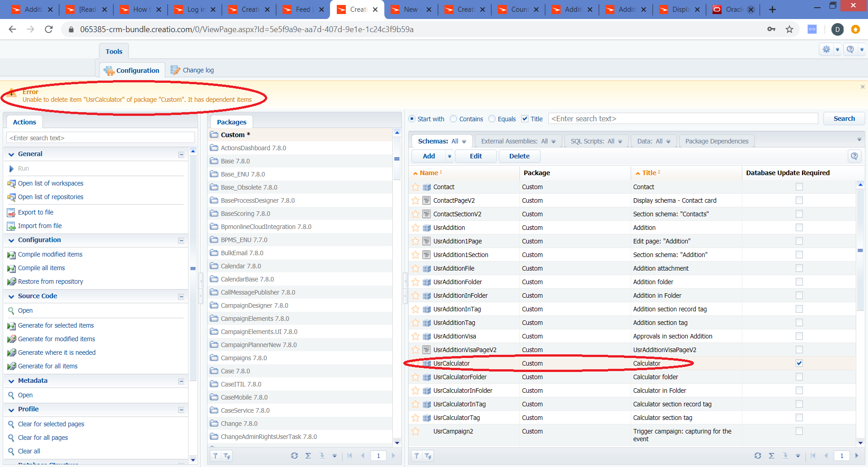This screenshot has height=467, width=868.
Task: Open the settings gear in top-right
Action: click(826, 49)
